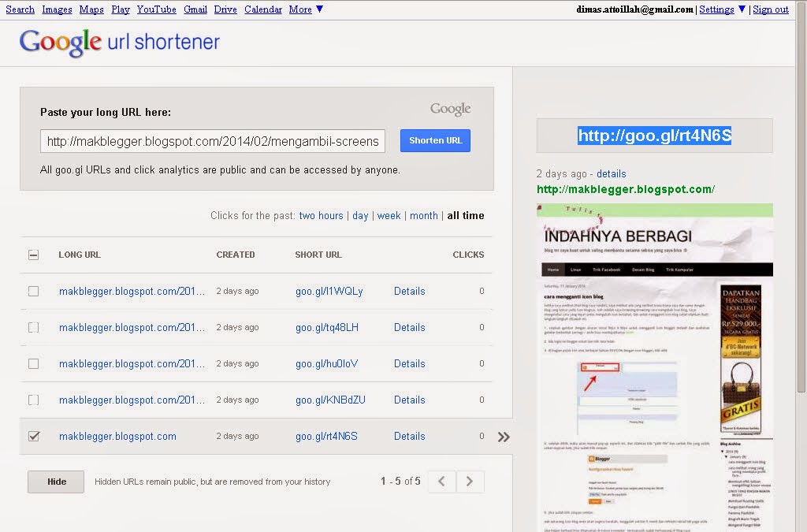Focus the long URL paste input field
This screenshot has width=807, height=532.
pos(213,141)
